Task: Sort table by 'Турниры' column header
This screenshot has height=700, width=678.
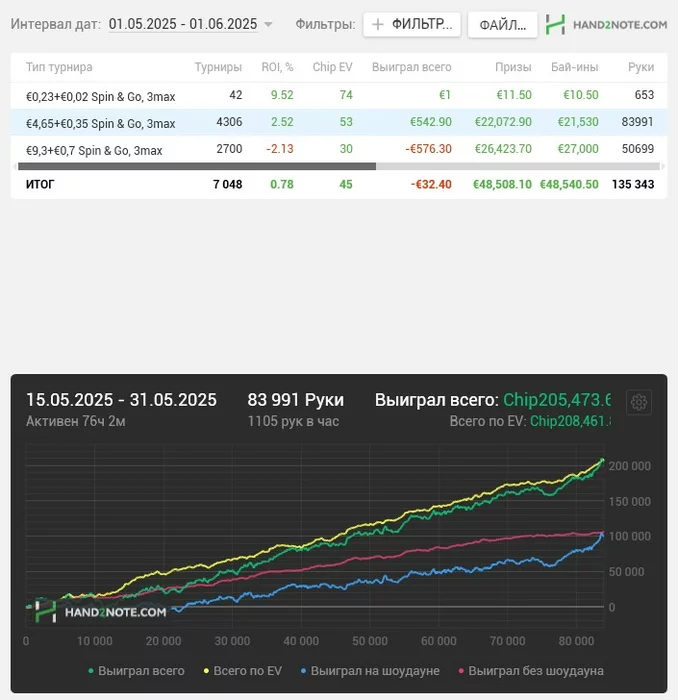Action: 218,67
